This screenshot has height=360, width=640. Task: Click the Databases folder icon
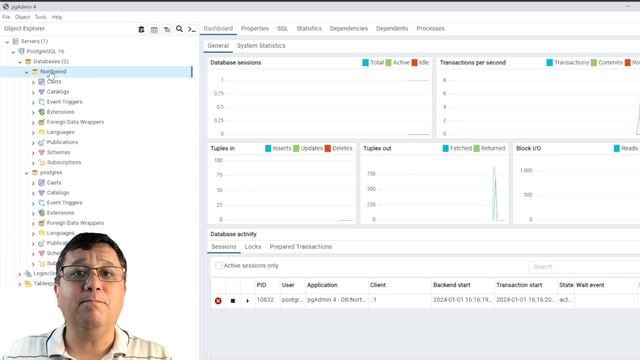(x=28, y=61)
